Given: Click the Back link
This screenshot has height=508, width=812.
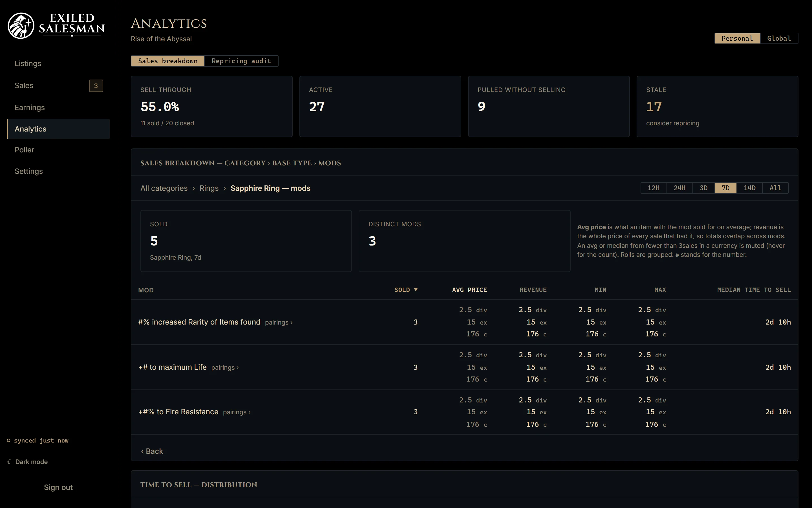Looking at the screenshot, I should 152,451.
